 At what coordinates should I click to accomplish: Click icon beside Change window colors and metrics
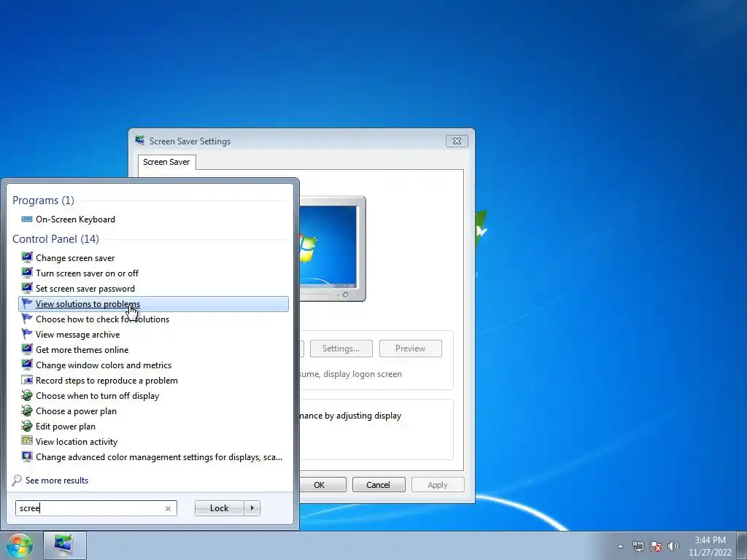pos(27,365)
